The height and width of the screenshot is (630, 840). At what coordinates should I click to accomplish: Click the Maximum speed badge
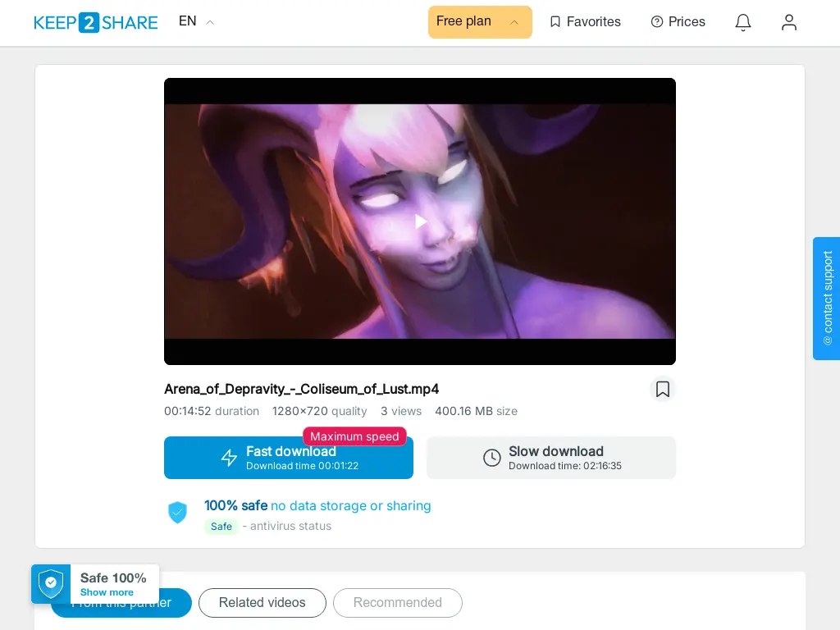[x=354, y=436]
